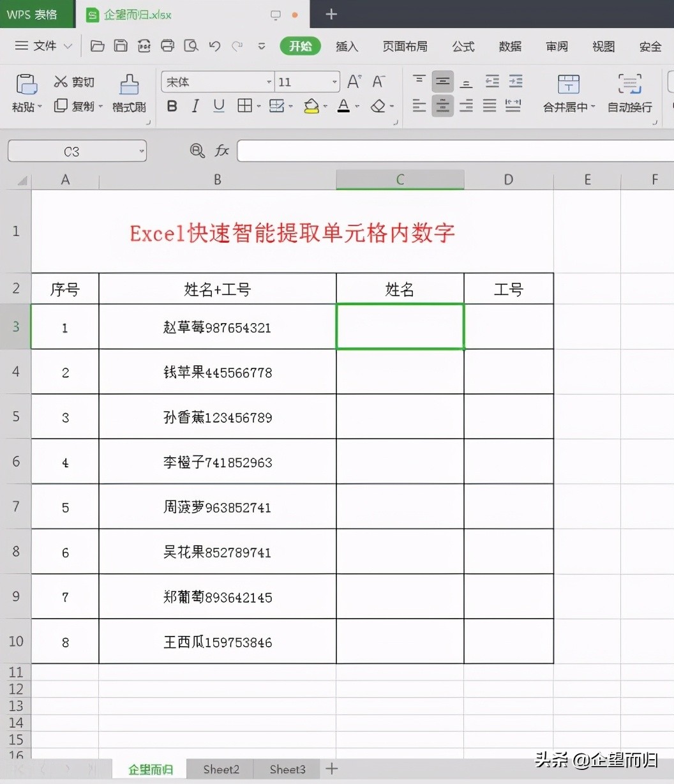Open print preview icon

point(191,46)
